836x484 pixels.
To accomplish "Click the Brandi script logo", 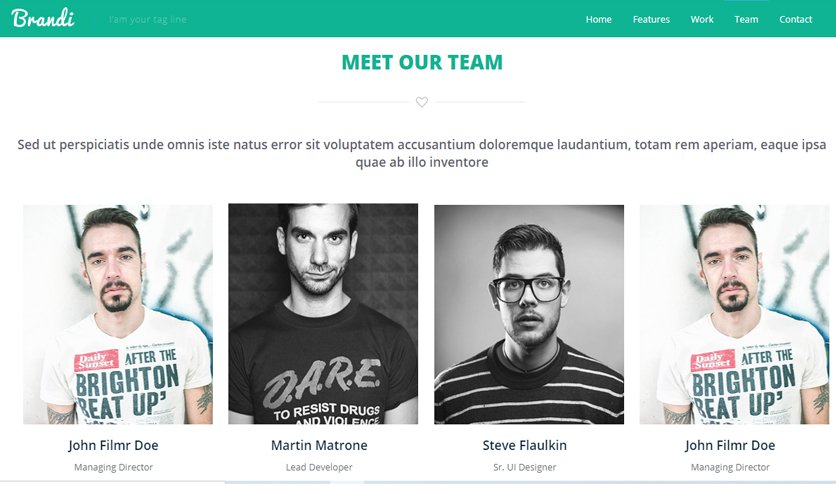I will pos(43,18).
